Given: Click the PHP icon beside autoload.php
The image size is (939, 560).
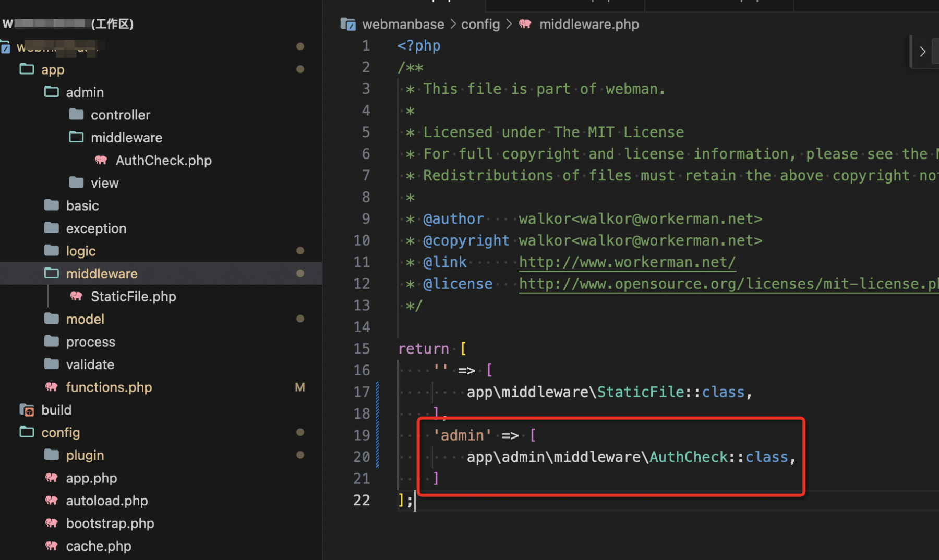Looking at the screenshot, I should click(x=52, y=501).
